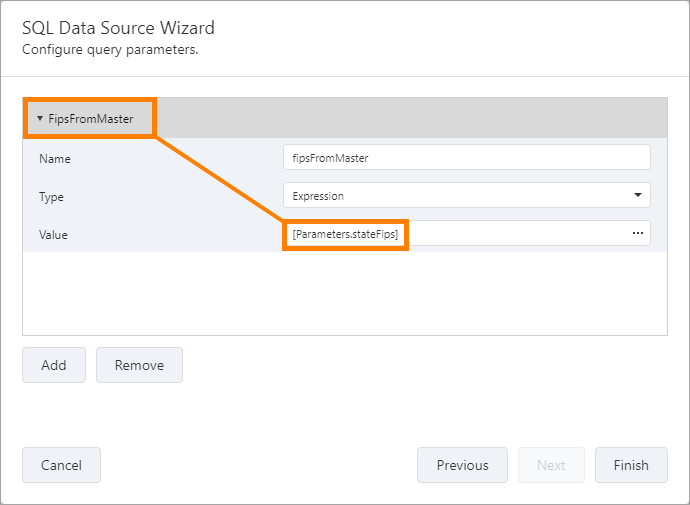
Task: Cancel the SQL Data Source Wizard
Action: click(61, 465)
